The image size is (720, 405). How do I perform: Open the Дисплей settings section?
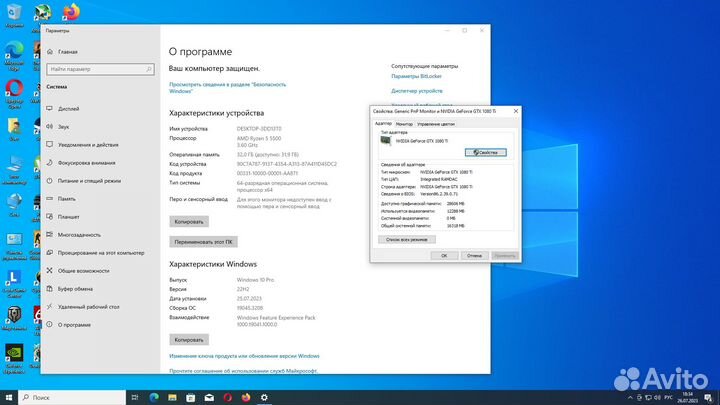(x=68, y=108)
